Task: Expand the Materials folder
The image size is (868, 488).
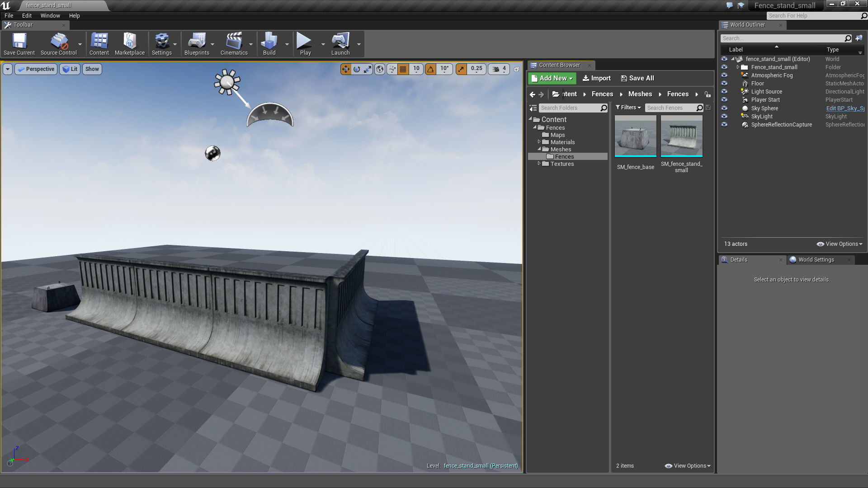Action: point(539,142)
